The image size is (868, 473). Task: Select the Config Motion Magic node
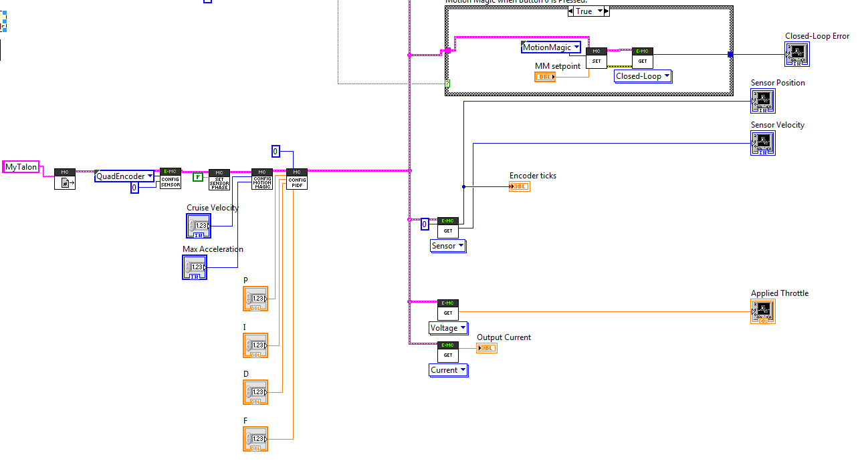click(262, 177)
